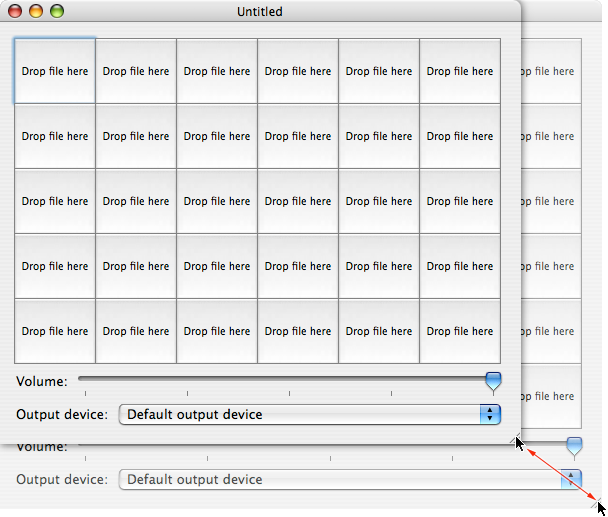The width and height of the screenshot is (608, 517).
Task: Click row two, column six Drop file here cell
Action: pos(460,136)
